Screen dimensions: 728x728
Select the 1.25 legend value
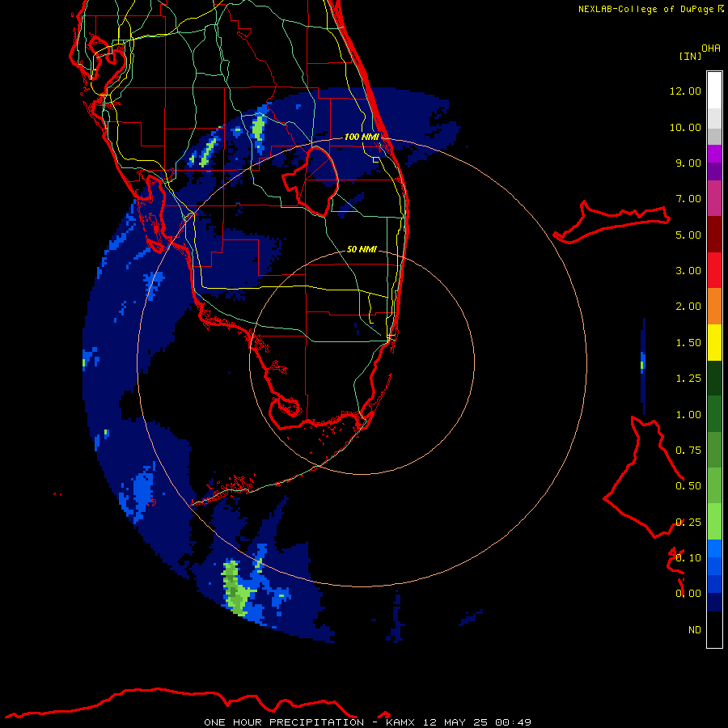[688, 379]
